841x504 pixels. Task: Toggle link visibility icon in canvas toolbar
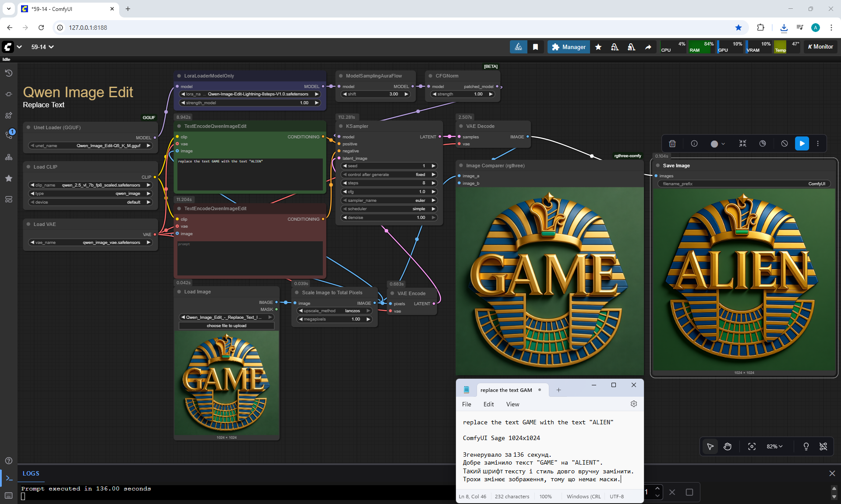[823, 446]
